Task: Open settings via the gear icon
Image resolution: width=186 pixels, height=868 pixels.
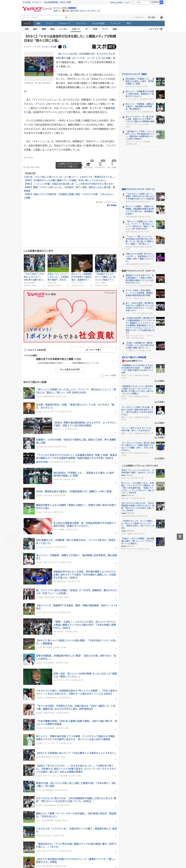Action: [161, 18]
